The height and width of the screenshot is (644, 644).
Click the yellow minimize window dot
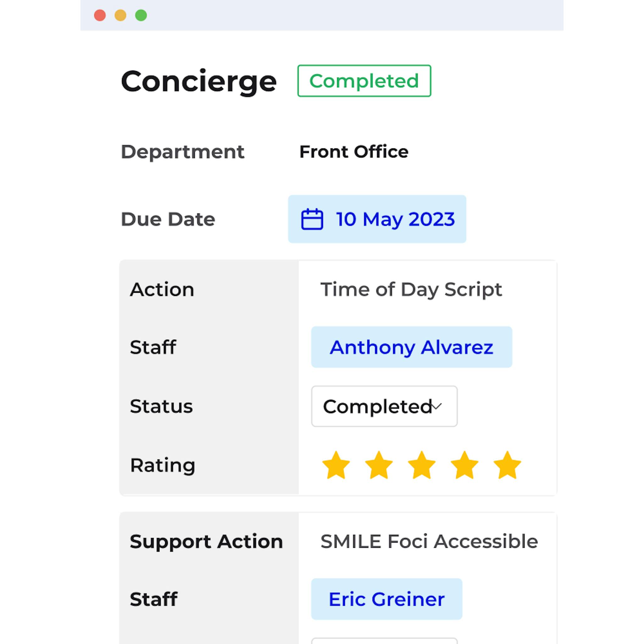[x=120, y=15]
